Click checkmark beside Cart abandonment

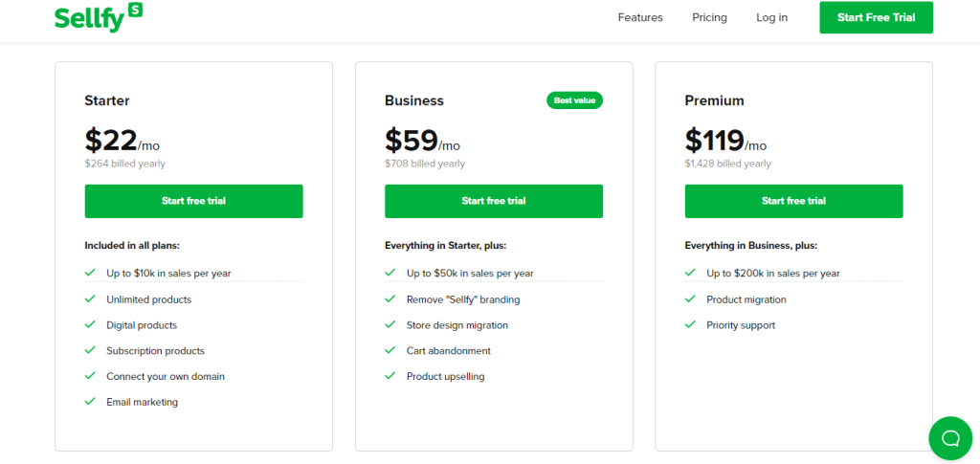[390, 350]
